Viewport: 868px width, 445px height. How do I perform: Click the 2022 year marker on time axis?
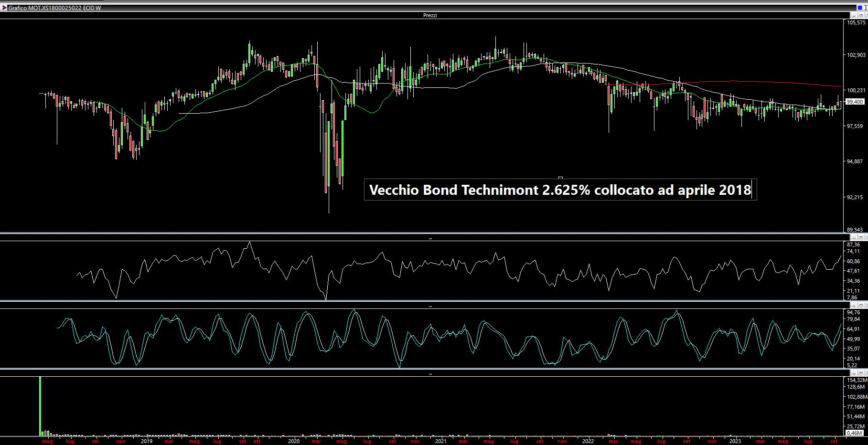tap(588, 441)
